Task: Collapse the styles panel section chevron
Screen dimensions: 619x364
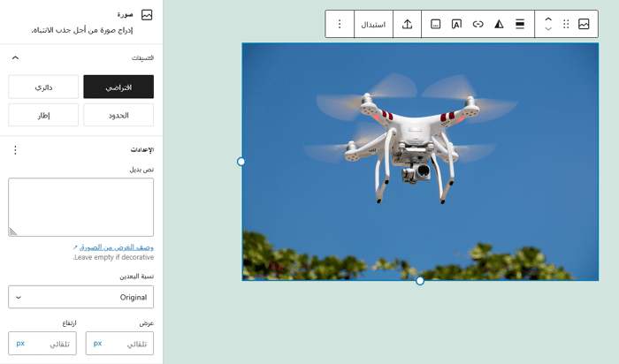Action: [15, 57]
